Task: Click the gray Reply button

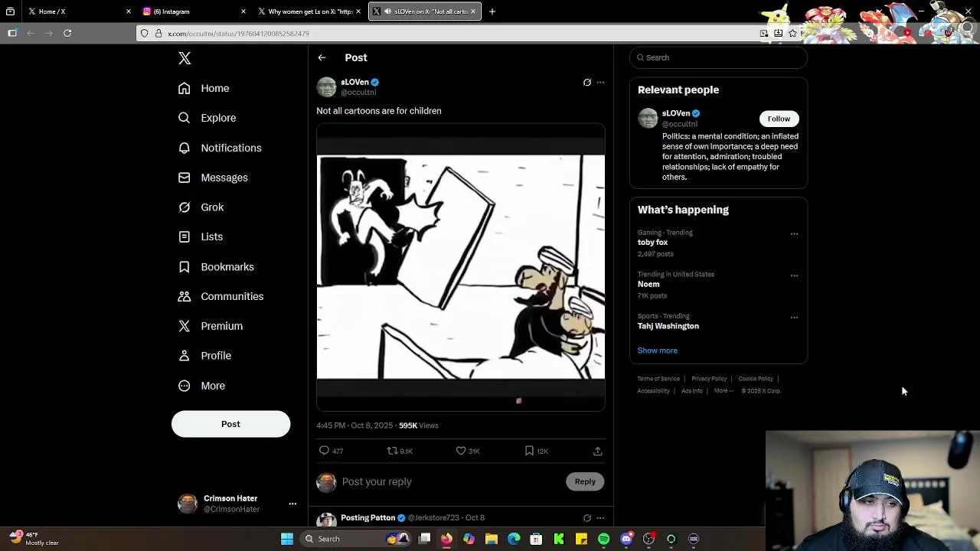Action: (585, 481)
